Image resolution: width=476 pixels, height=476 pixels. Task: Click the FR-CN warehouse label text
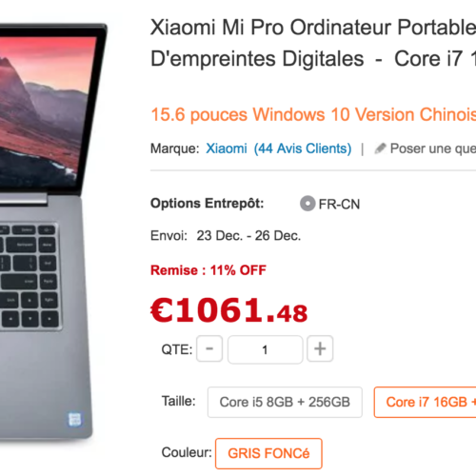tap(339, 205)
